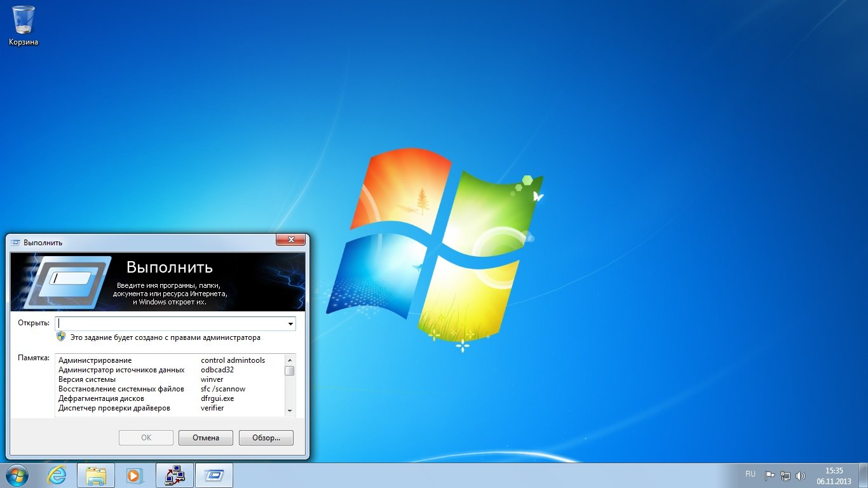Click the Выполнить title bar icon

[x=16, y=242]
